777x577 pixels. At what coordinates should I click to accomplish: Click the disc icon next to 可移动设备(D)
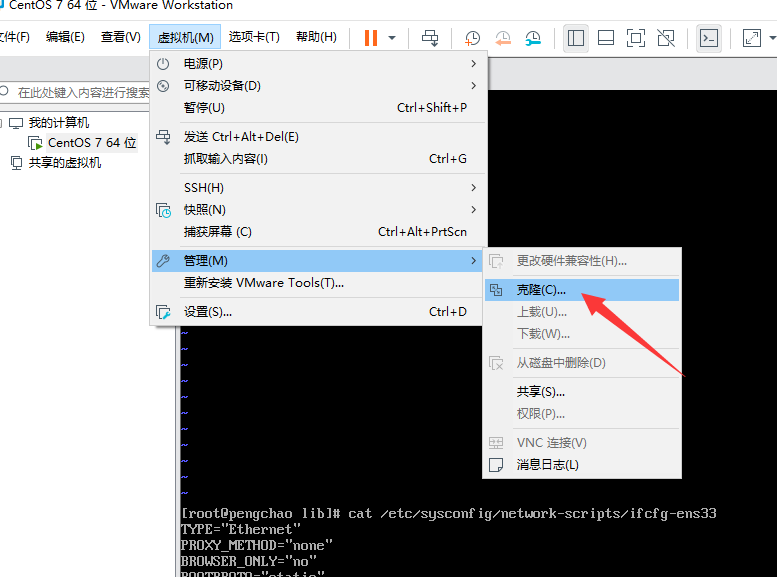click(x=163, y=86)
